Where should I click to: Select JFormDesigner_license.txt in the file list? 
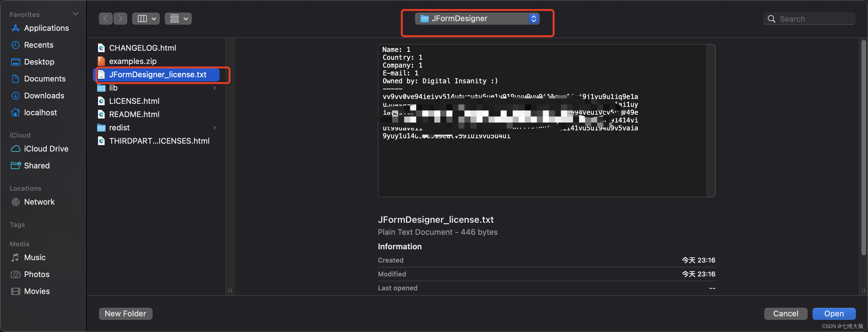(156, 75)
